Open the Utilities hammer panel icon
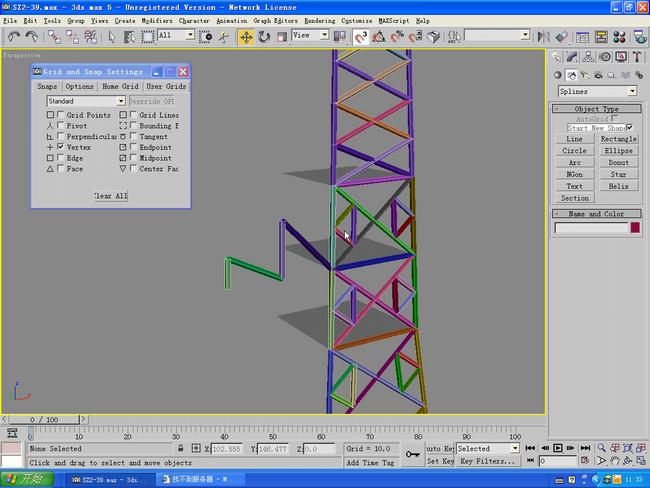The height and width of the screenshot is (488, 650). (x=637, y=57)
